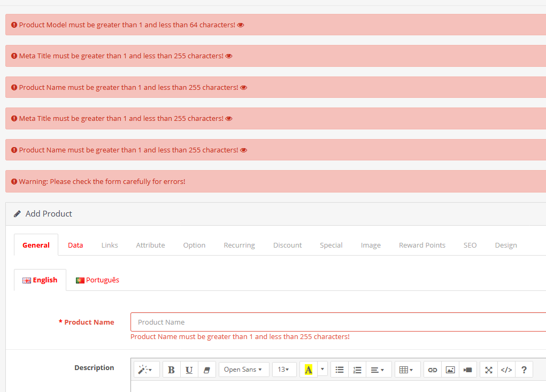This screenshot has width=546, height=392.
Task: Select the English language tab
Action: 40,280
